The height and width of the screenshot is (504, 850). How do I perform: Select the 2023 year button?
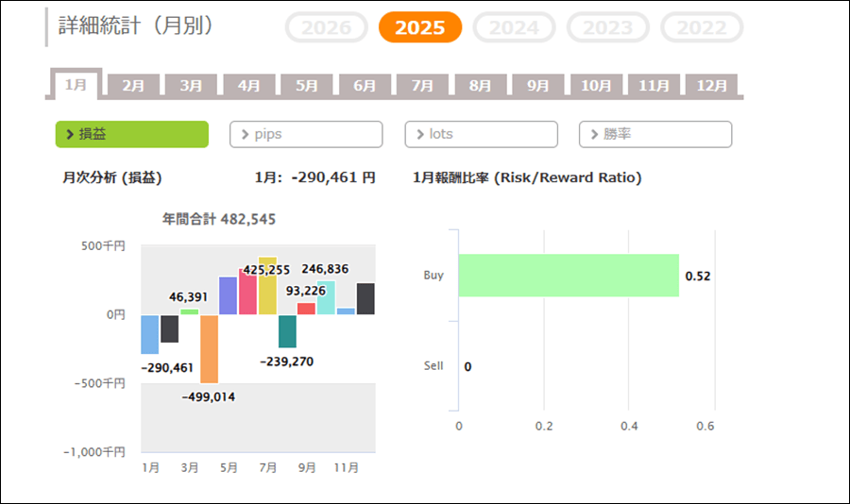click(x=607, y=27)
